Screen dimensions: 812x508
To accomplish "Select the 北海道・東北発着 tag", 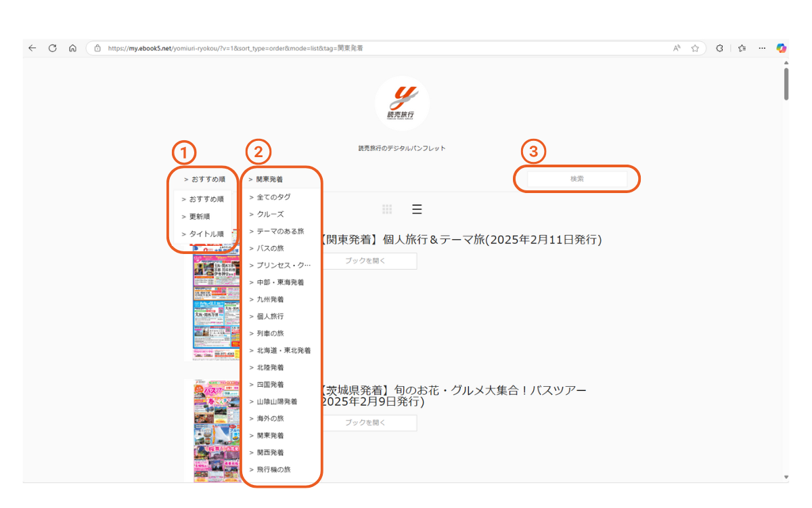I will (281, 351).
